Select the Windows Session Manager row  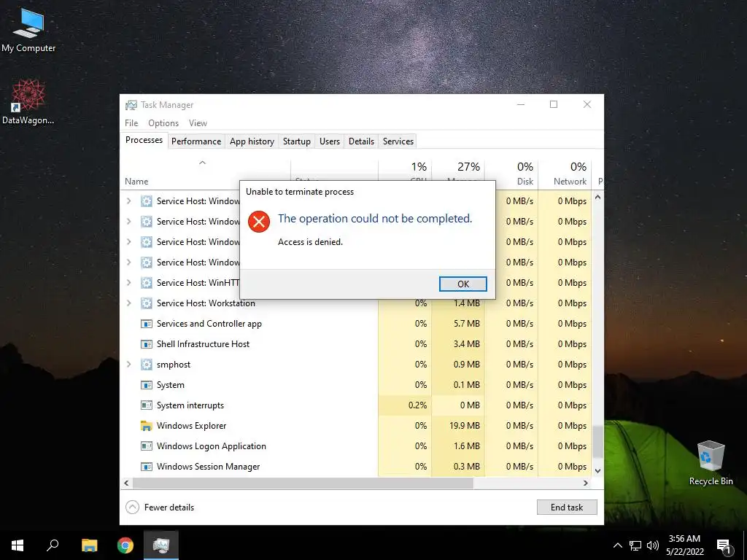click(x=356, y=467)
